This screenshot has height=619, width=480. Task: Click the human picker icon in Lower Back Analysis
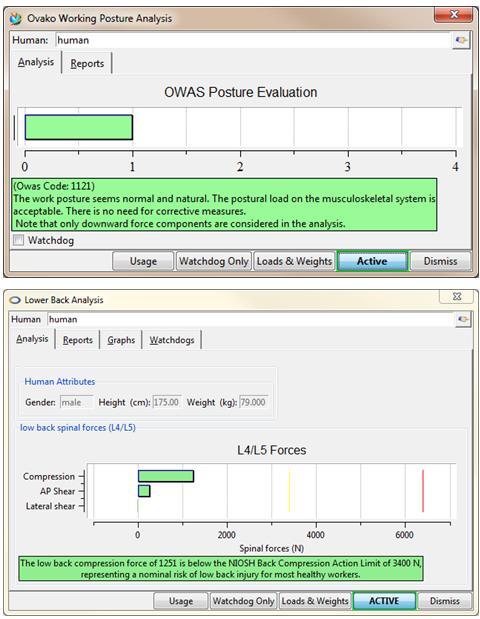(463, 319)
